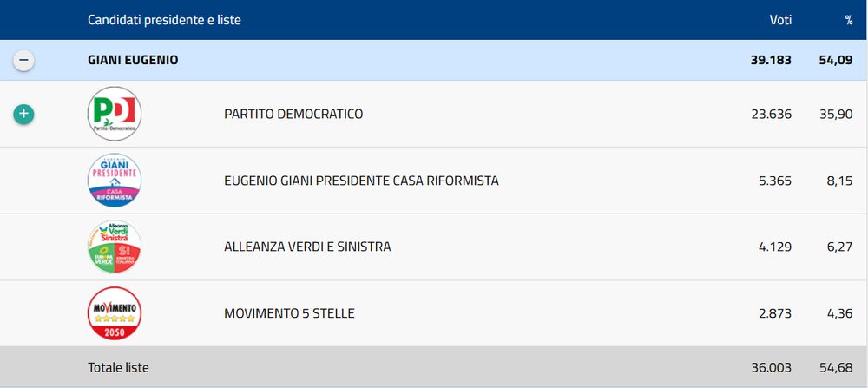Expand the Partito Democratico list details
Viewport: 868px width, 388px height.
(23, 114)
